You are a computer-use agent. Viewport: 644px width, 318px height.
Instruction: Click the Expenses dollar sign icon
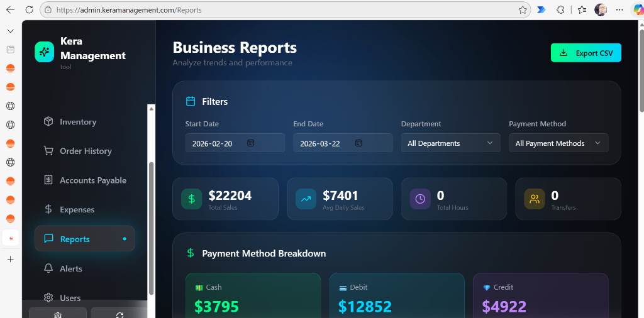point(48,209)
